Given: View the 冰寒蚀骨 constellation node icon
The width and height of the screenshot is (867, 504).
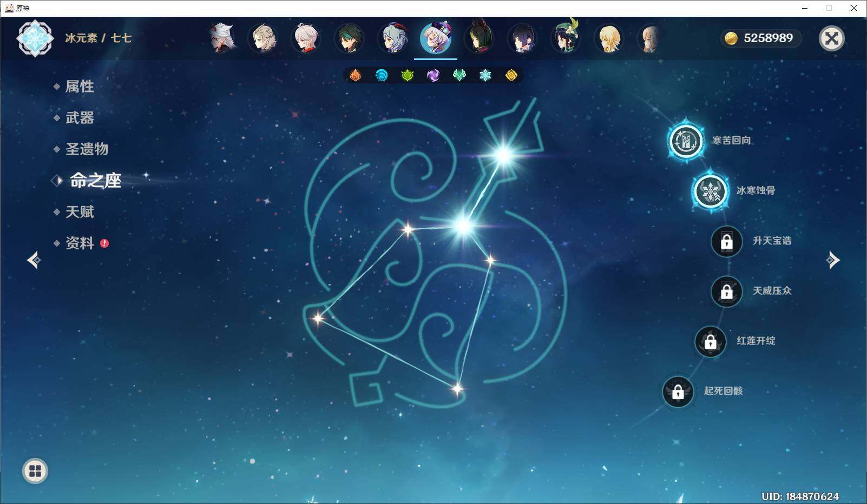Looking at the screenshot, I should click(710, 191).
